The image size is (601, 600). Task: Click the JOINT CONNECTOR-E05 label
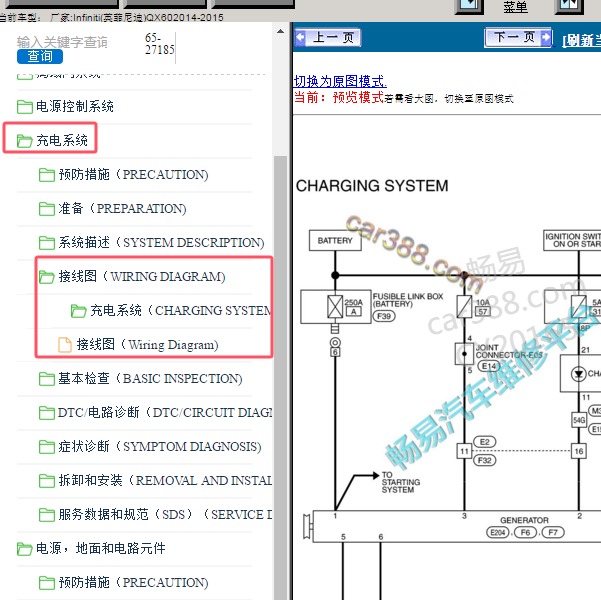509,351
